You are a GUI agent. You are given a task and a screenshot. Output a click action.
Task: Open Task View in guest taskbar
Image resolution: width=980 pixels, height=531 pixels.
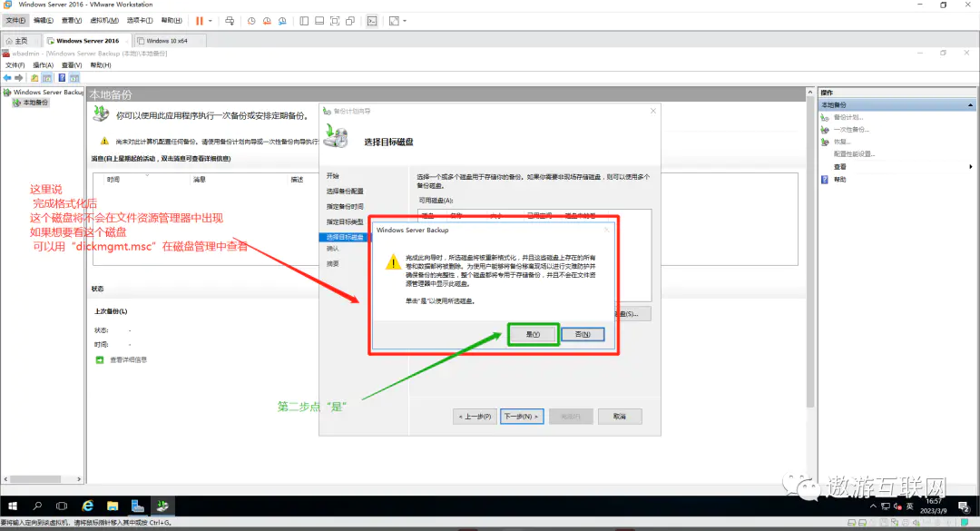point(62,506)
